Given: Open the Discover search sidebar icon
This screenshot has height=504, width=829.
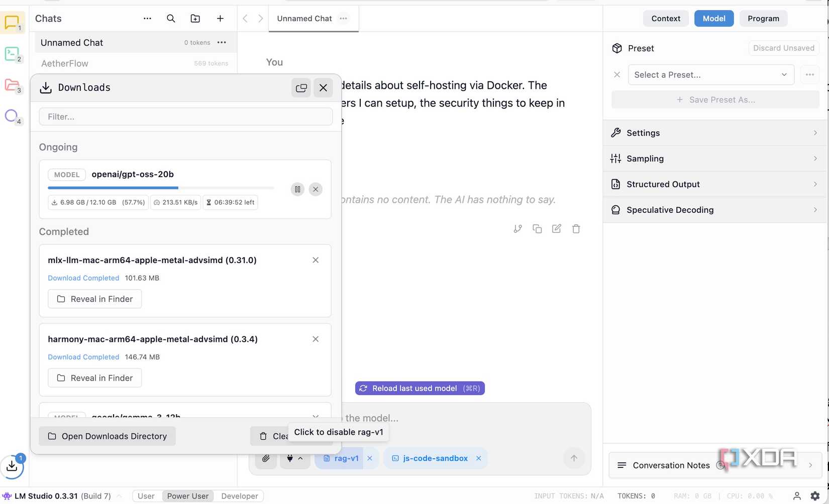Looking at the screenshot, I should click(12, 116).
